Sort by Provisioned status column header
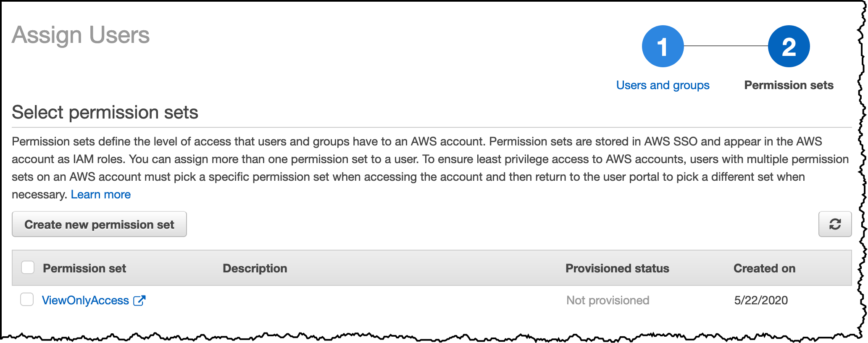The height and width of the screenshot is (343, 868). click(x=617, y=268)
